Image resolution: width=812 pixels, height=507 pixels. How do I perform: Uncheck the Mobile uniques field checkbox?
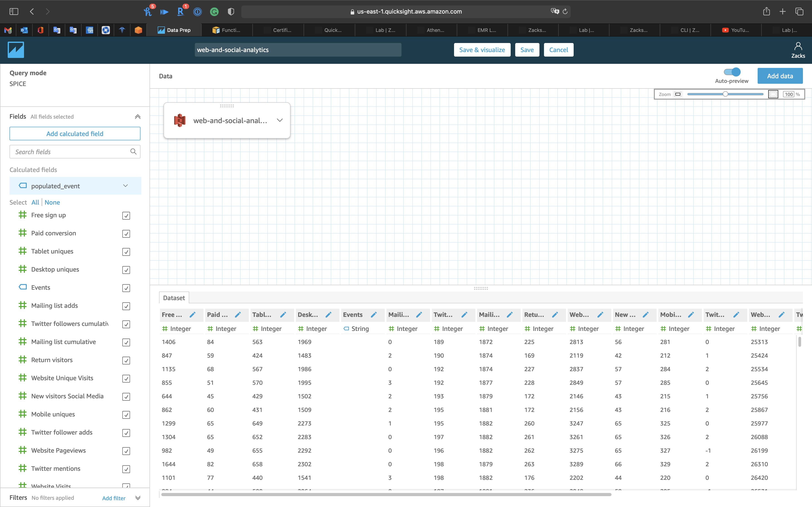click(126, 415)
